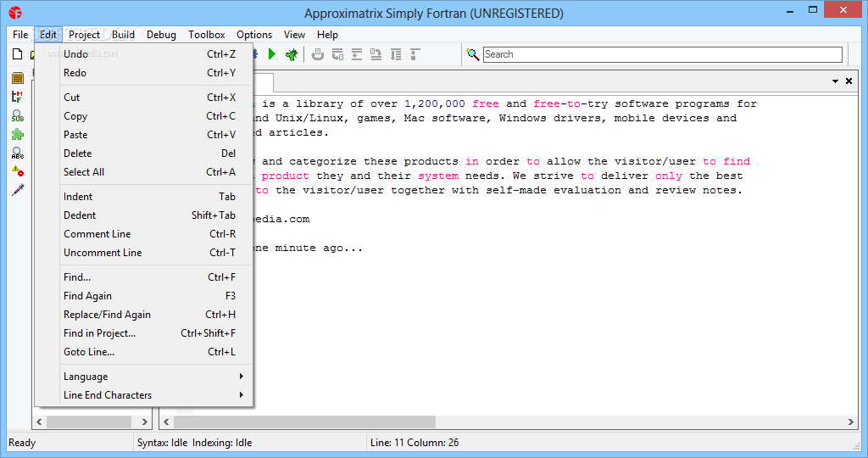868x458 pixels.
Task: Click the "Ready" status bar text
Action: (22, 443)
